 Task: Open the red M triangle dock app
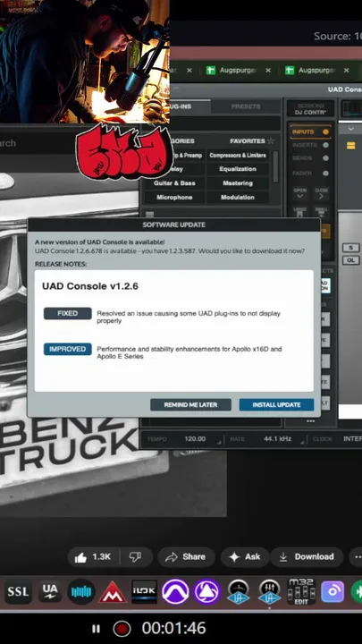113,593
